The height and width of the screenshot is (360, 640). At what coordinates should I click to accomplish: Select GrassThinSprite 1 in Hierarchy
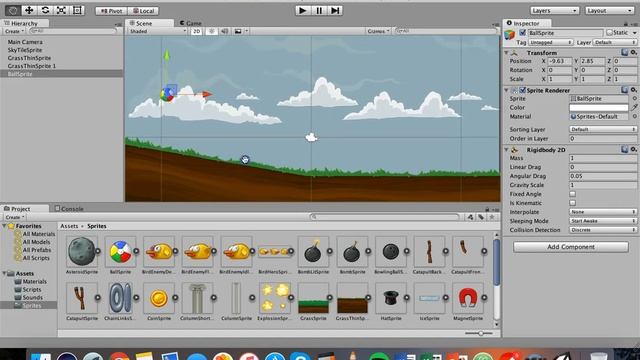coord(32,66)
